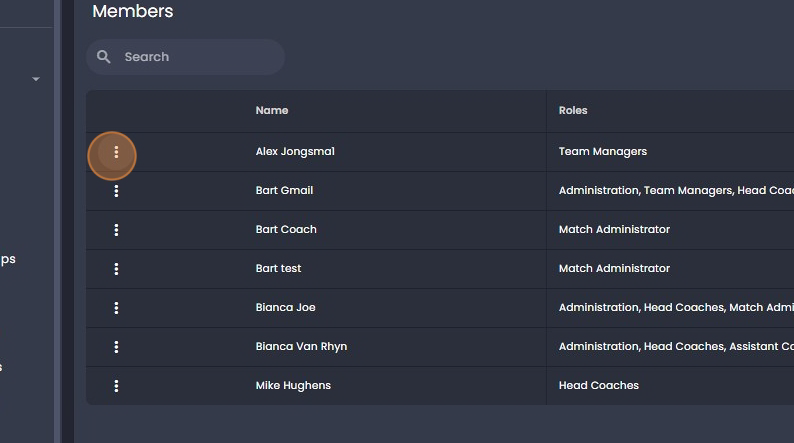Open three-dot menu for Bart test
This screenshot has width=794, height=443.
[x=116, y=269]
